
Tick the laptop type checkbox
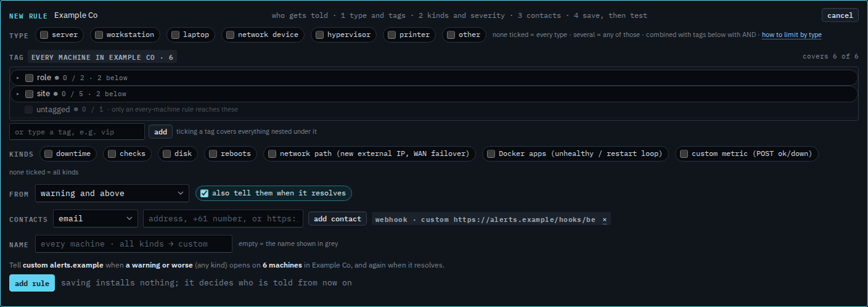coord(176,35)
